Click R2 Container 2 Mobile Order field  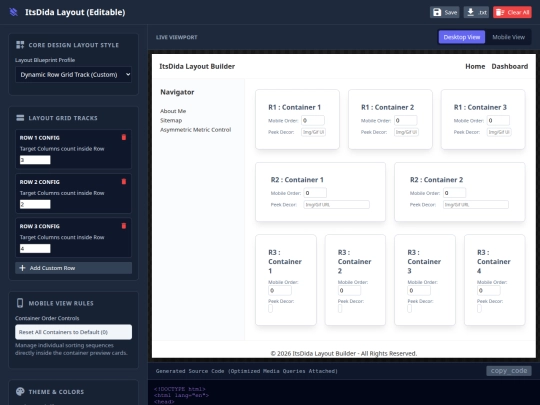(454, 193)
